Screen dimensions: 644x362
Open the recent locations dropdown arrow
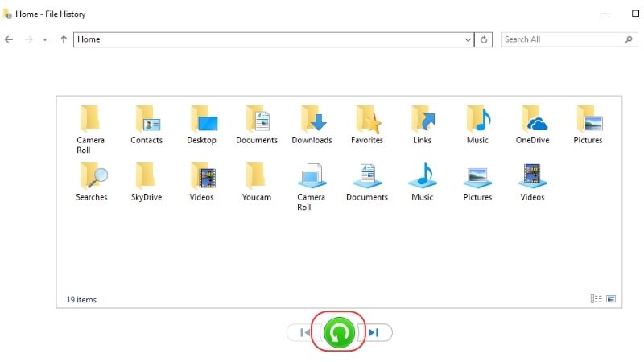[x=45, y=39]
